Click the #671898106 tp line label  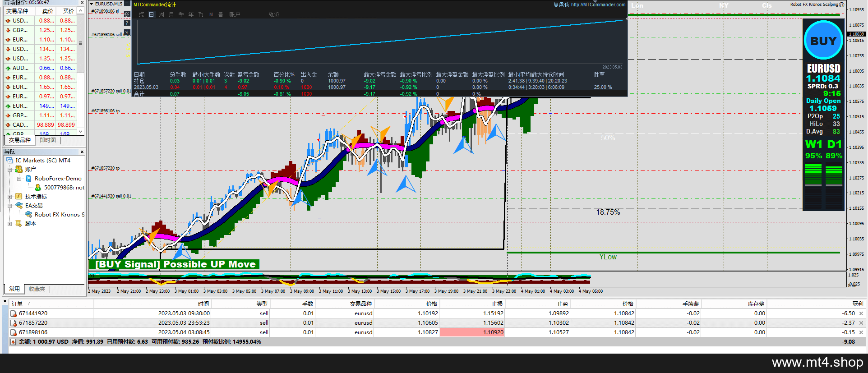(106, 111)
